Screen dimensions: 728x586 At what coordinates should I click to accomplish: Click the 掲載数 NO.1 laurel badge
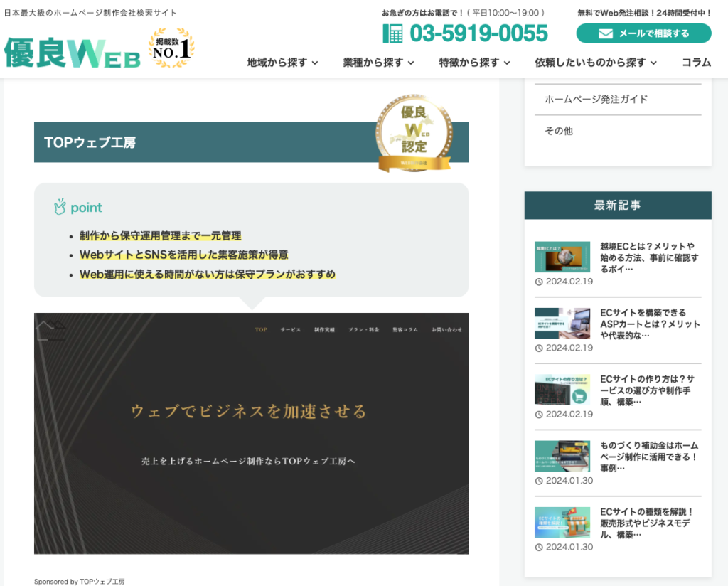pyautogui.click(x=171, y=48)
